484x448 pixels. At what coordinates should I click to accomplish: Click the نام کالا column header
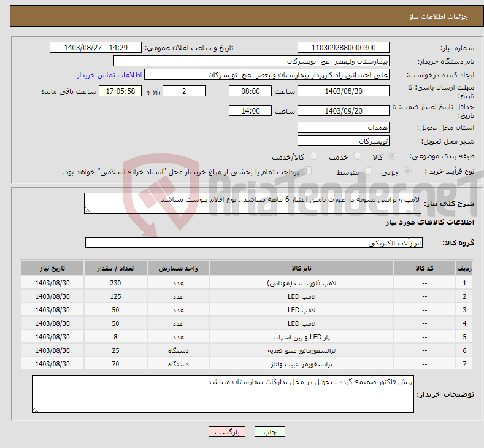(x=301, y=268)
